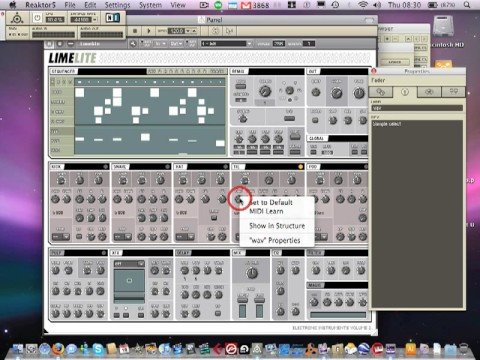Open the dropdown above the XY pad
480x360 pixels.
129,264
